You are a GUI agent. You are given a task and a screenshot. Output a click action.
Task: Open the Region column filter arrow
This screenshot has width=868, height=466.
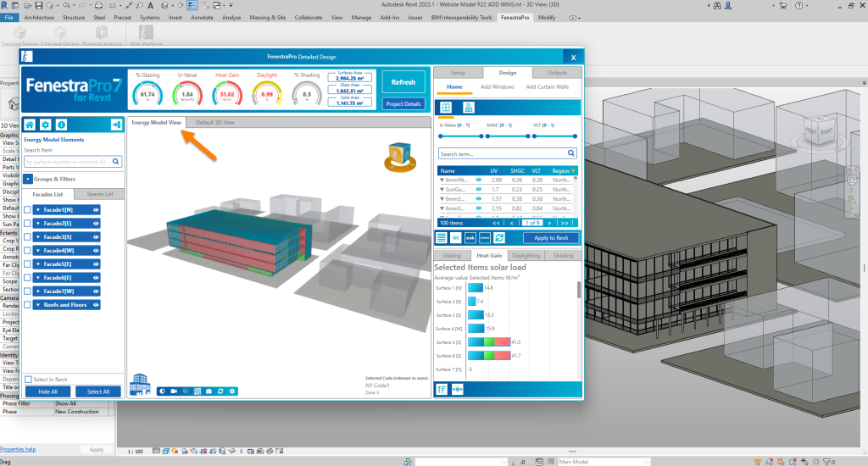click(x=573, y=171)
